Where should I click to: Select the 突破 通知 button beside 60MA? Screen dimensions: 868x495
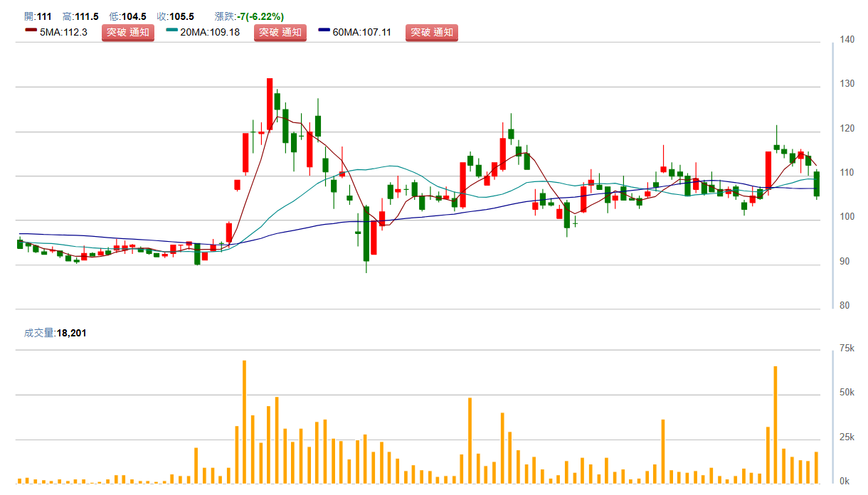[432, 32]
